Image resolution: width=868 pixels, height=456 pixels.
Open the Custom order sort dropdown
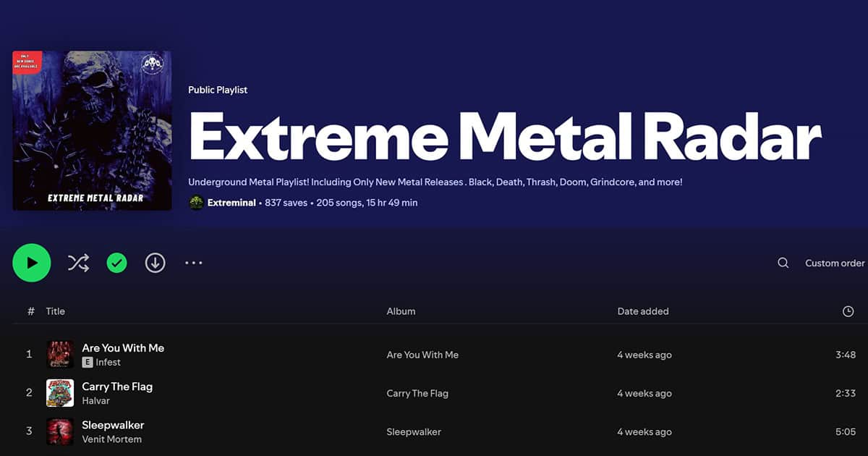pos(835,263)
